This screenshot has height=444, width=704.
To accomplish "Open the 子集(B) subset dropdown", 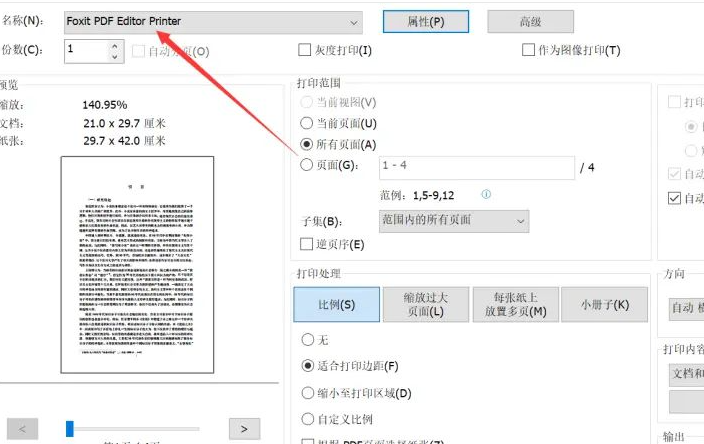I will coord(454,221).
